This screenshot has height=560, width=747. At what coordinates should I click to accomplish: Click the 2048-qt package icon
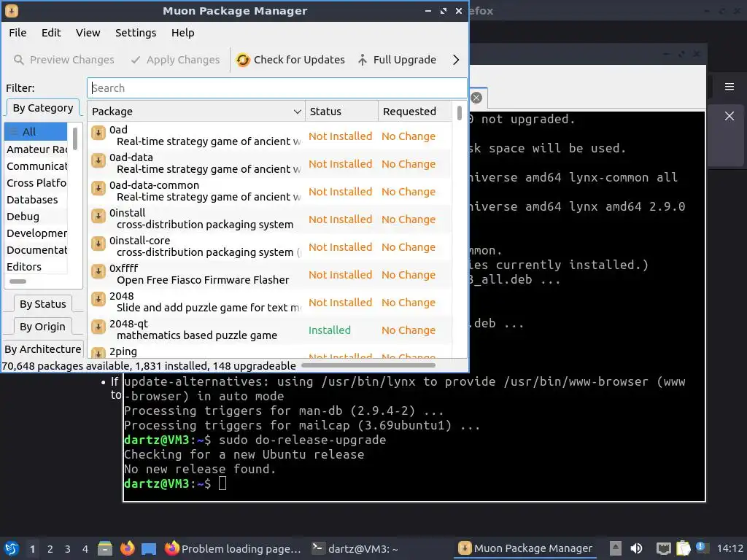click(98, 327)
